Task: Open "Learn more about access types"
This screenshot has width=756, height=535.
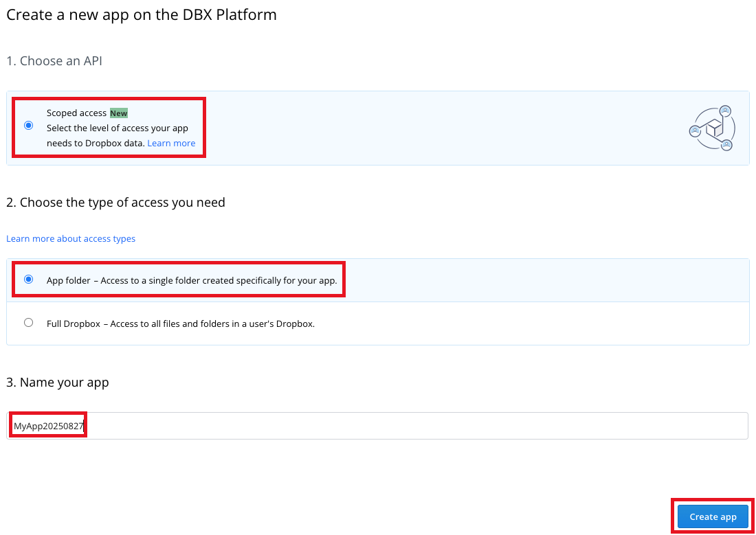Action: coord(71,238)
